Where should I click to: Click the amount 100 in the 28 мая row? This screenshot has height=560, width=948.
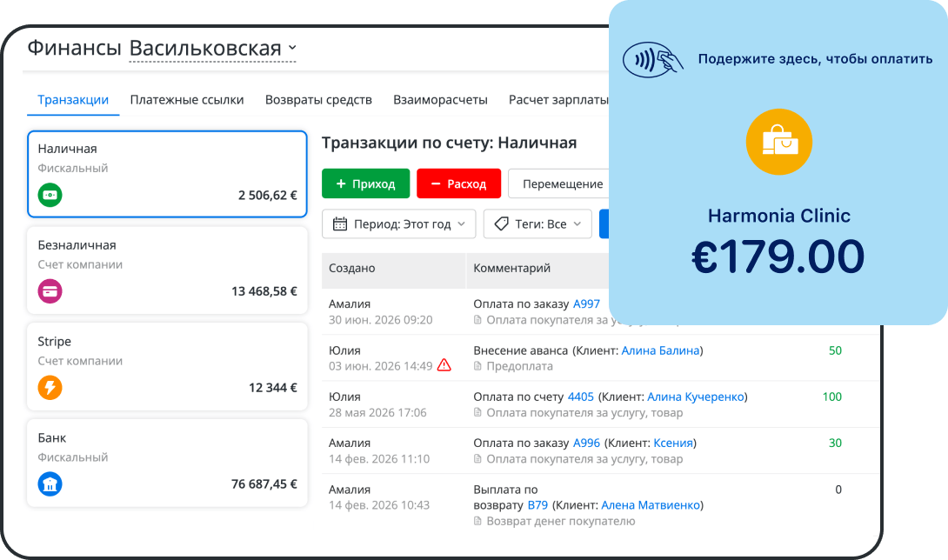tap(832, 397)
